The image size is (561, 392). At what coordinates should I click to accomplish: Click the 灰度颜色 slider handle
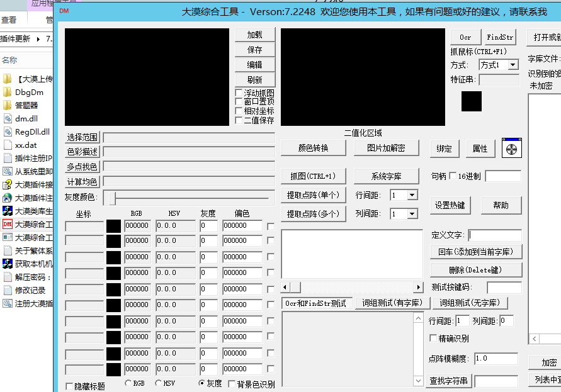tap(112, 198)
